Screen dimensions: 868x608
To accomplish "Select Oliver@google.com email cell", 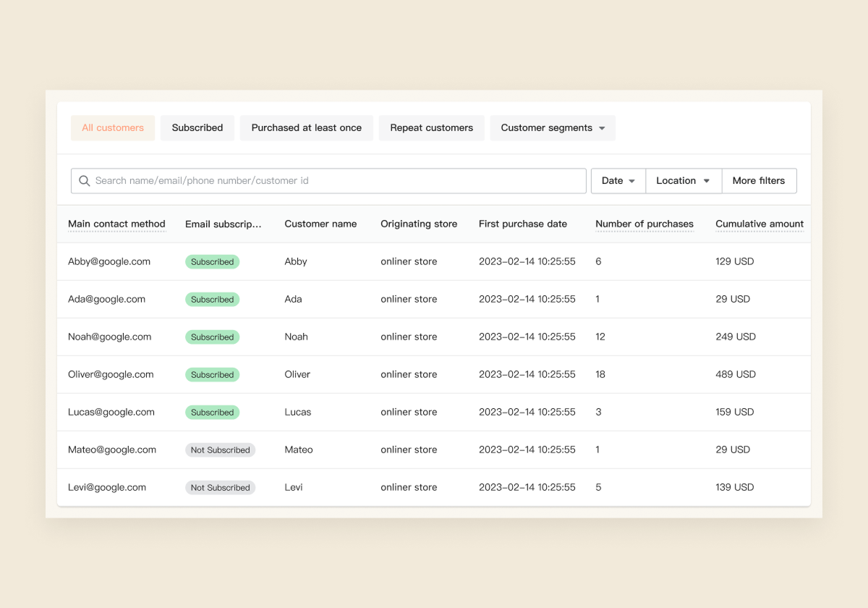I will tap(111, 375).
